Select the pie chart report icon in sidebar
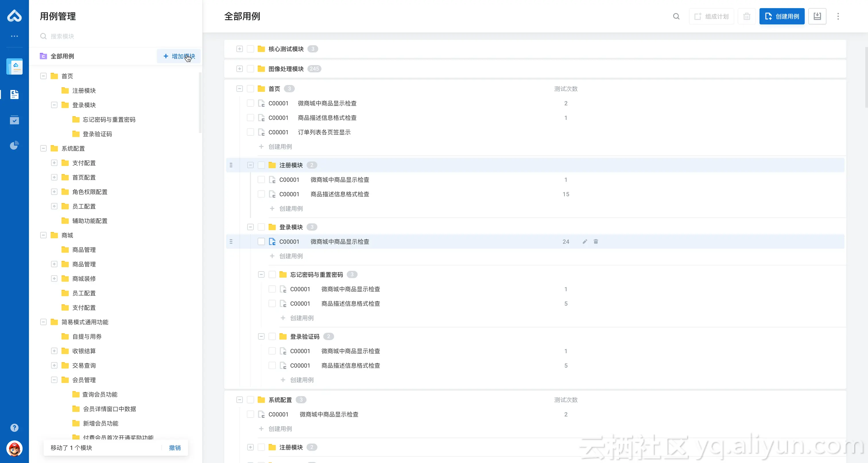The image size is (868, 463). 14,145
